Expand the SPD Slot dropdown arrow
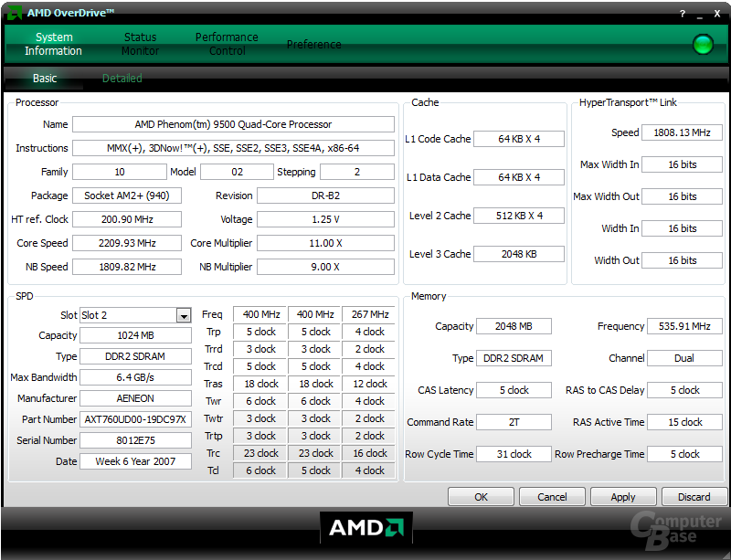 pos(185,316)
